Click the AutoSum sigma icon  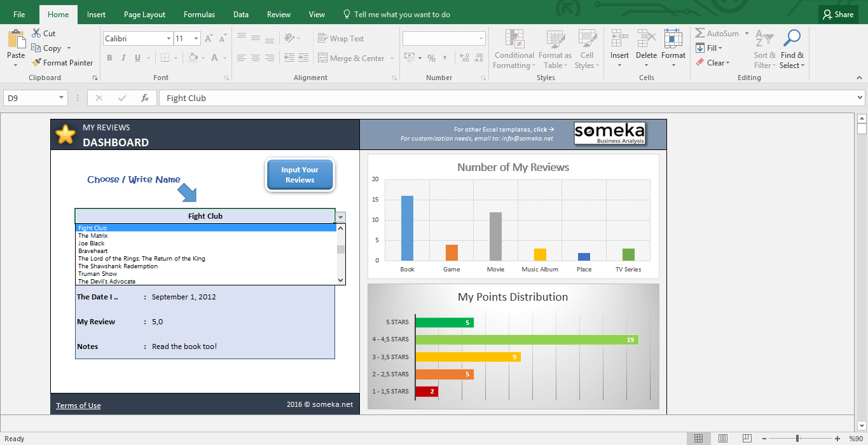tap(699, 34)
